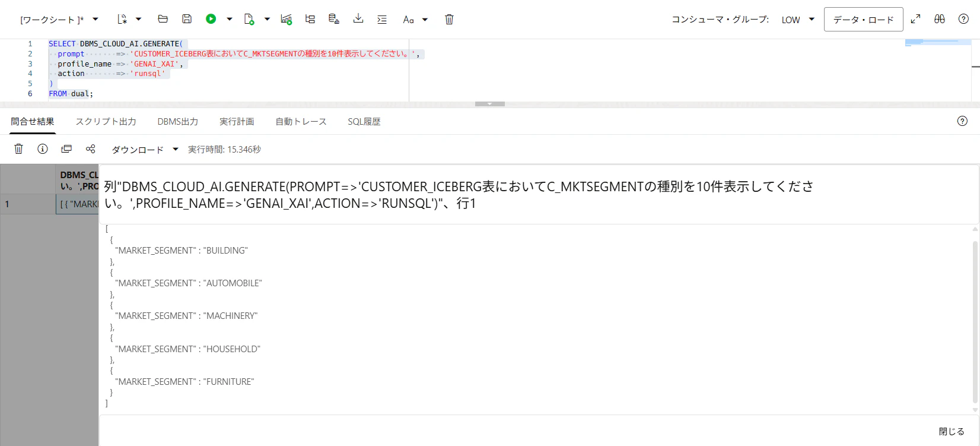980x446 pixels.
Task: Open the consumer group LOW dropdown
Action: [798, 20]
